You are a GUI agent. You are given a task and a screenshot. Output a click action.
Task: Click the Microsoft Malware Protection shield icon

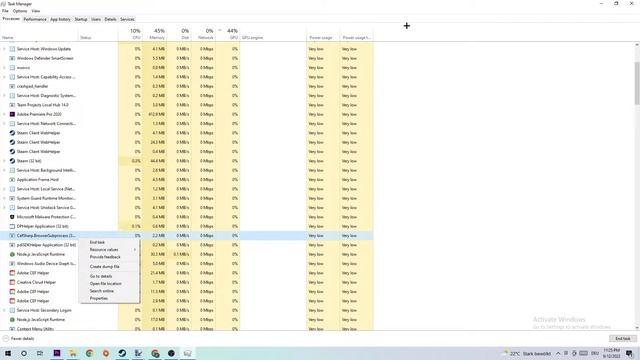pyautogui.click(x=12, y=217)
